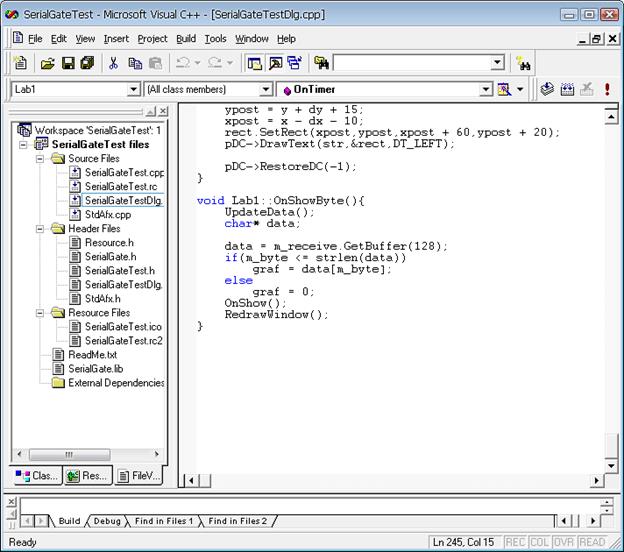Image resolution: width=624 pixels, height=552 pixels.
Task: Open the Find text combo dropdown
Action: [x=497, y=63]
